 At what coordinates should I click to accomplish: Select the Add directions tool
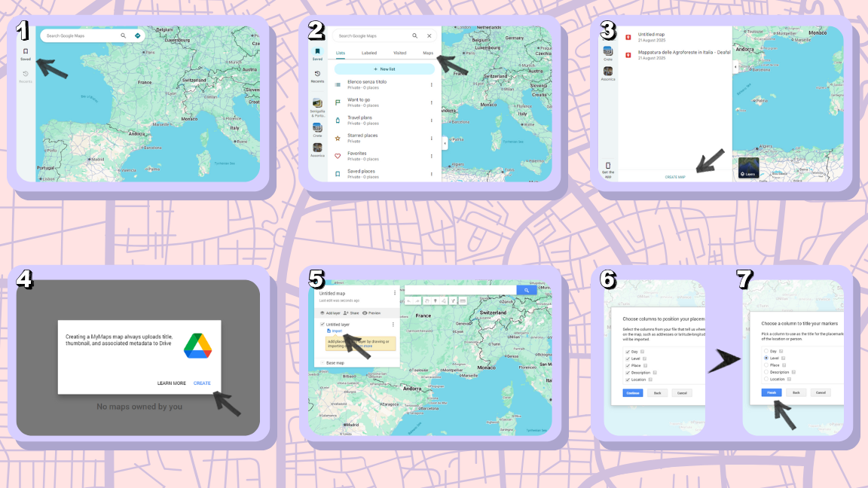(x=453, y=301)
